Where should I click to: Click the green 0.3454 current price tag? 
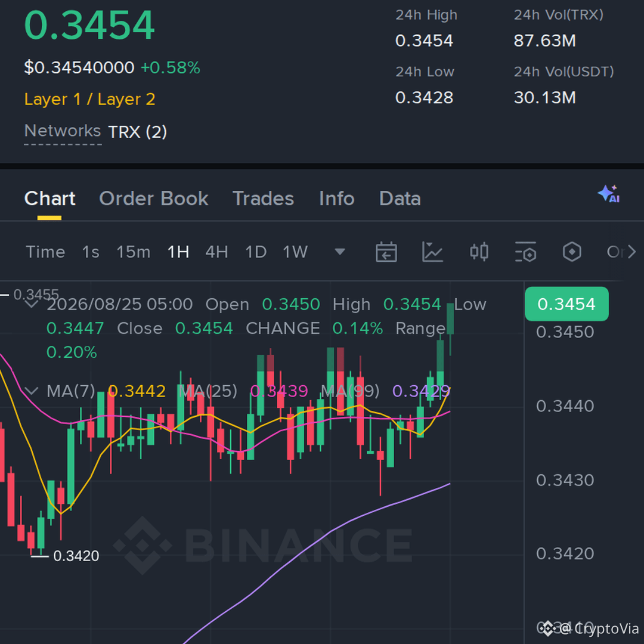pos(566,304)
